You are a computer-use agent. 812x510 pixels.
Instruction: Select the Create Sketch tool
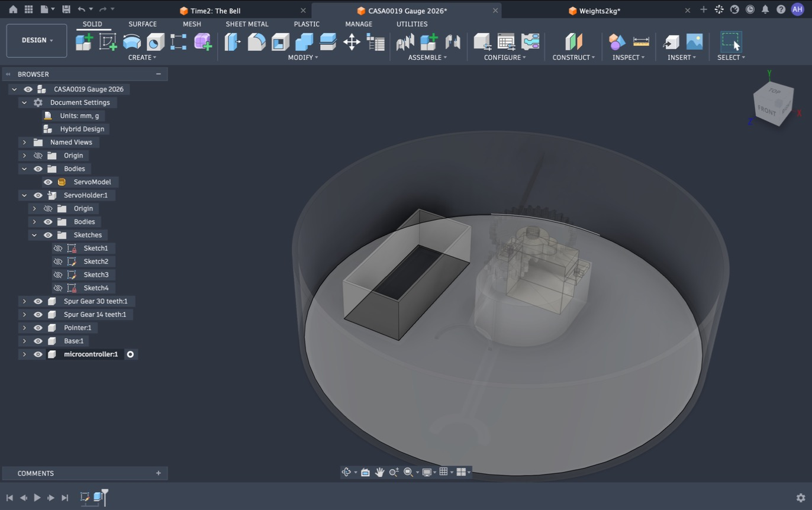(x=108, y=42)
